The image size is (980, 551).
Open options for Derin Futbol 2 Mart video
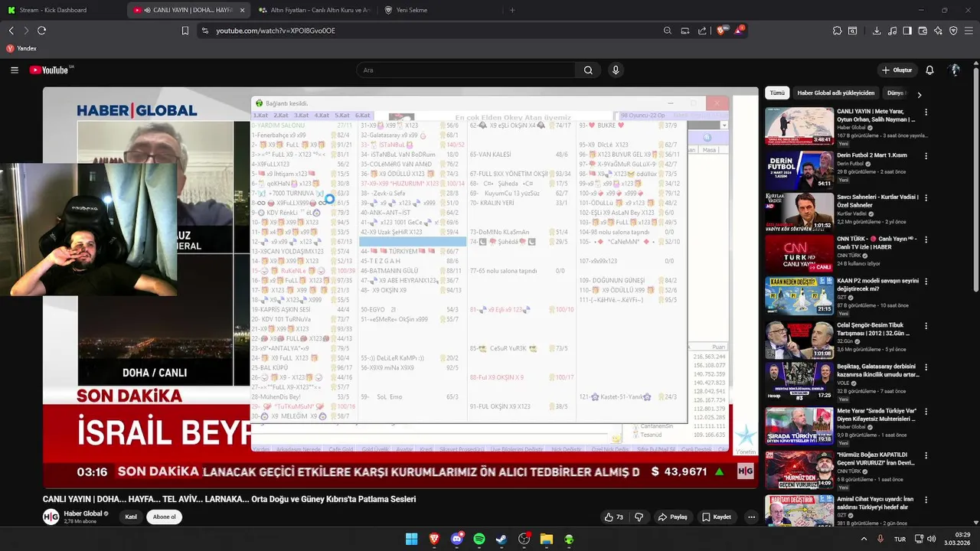(x=926, y=155)
